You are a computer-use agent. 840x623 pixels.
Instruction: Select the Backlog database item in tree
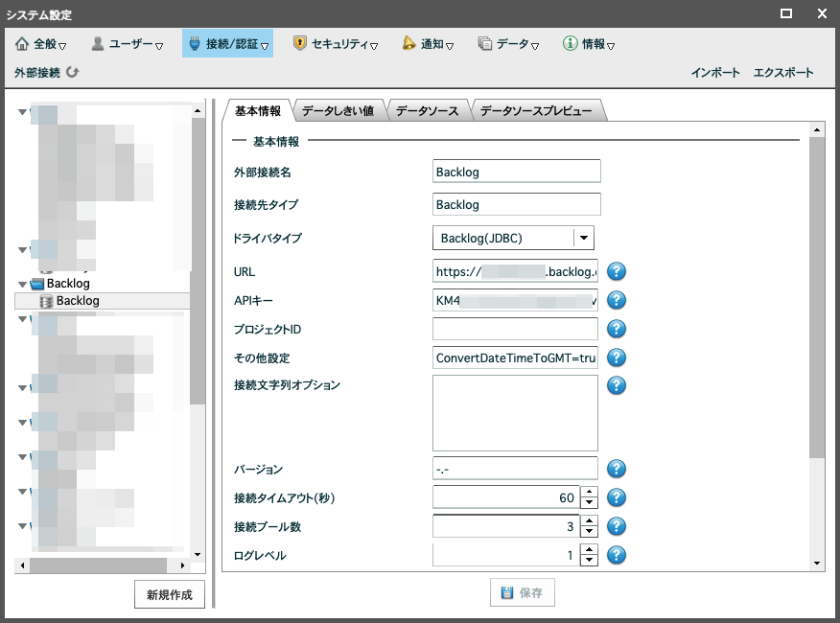[77, 301]
